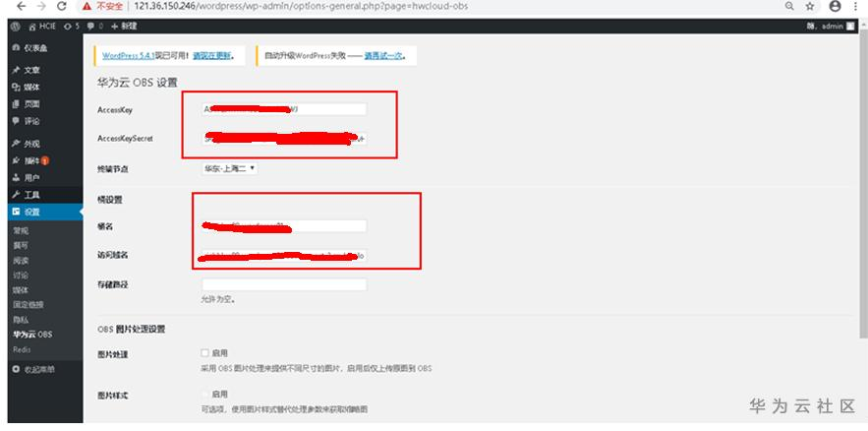Open 华为云 OBS submenu entry
The image size is (868, 431).
tap(32, 335)
